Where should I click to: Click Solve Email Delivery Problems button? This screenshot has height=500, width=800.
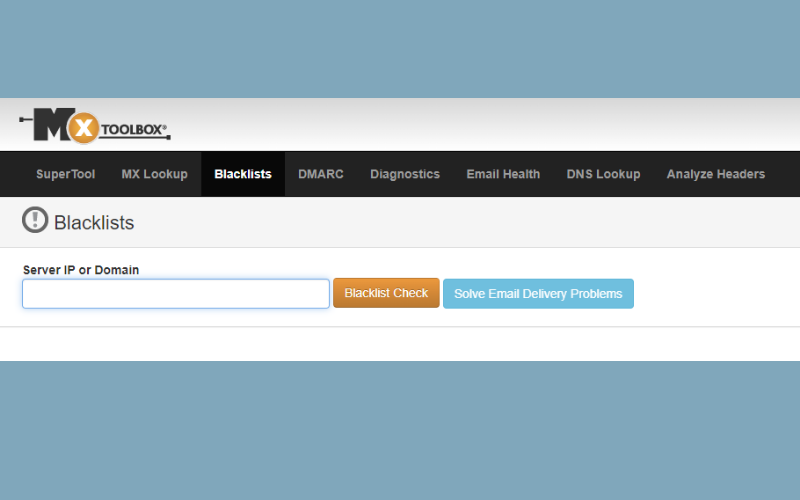point(538,294)
